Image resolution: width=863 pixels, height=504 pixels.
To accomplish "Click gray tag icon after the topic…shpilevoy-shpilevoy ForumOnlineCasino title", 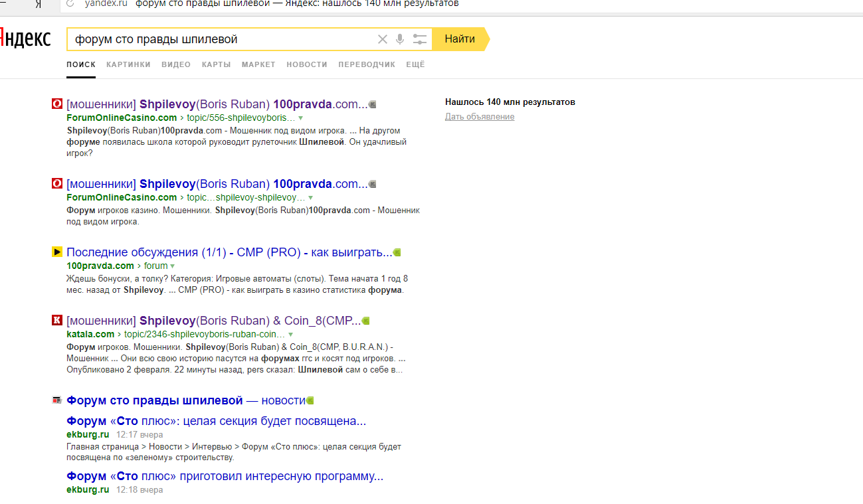I will 373,184.
